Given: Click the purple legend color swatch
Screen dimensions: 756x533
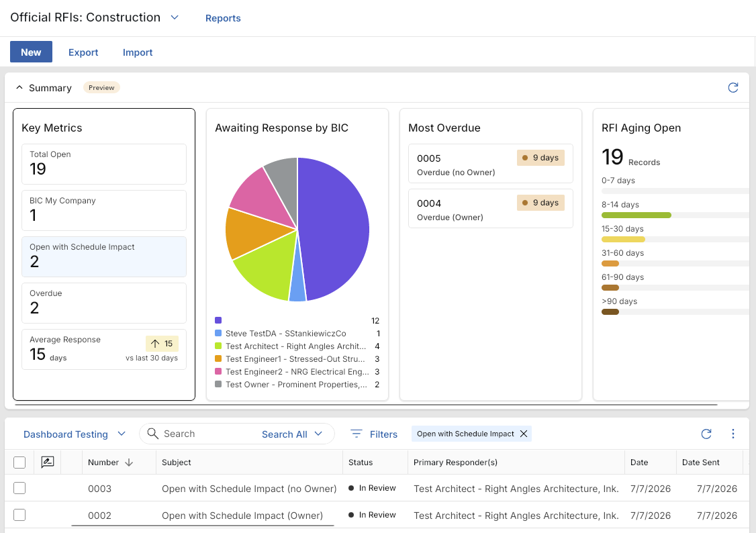Looking at the screenshot, I should pyautogui.click(x=218, y=320).
